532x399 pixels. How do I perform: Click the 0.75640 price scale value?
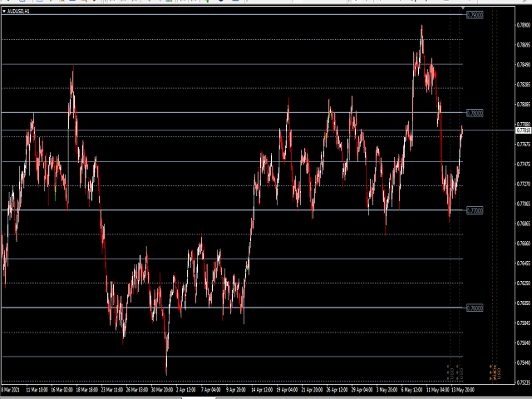click(523, 343)
